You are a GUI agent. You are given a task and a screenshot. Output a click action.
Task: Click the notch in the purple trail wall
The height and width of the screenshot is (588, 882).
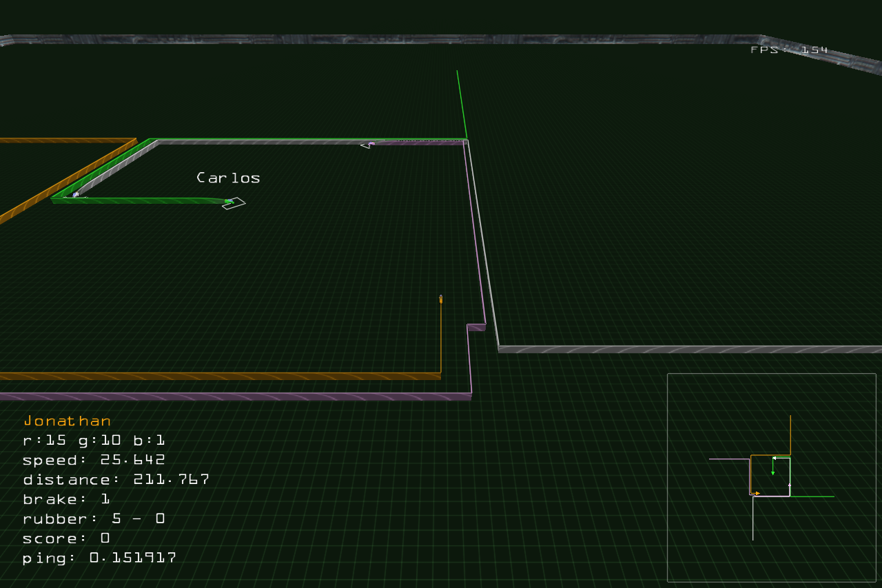476,326
